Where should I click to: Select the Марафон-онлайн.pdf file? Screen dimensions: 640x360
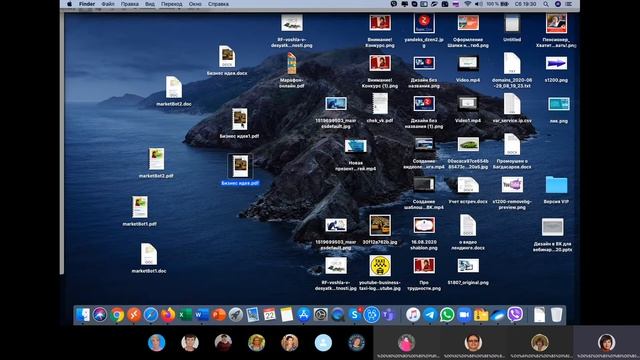tap(291, 70)
